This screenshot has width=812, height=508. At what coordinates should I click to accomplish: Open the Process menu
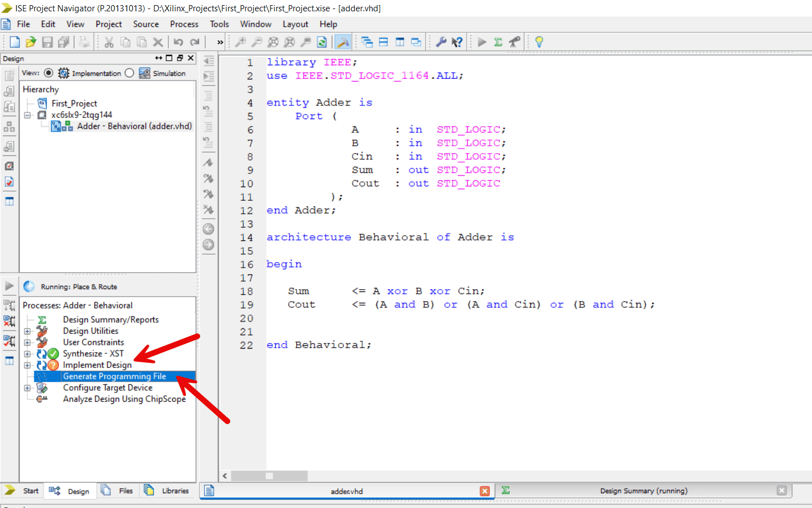pos(184,24)
